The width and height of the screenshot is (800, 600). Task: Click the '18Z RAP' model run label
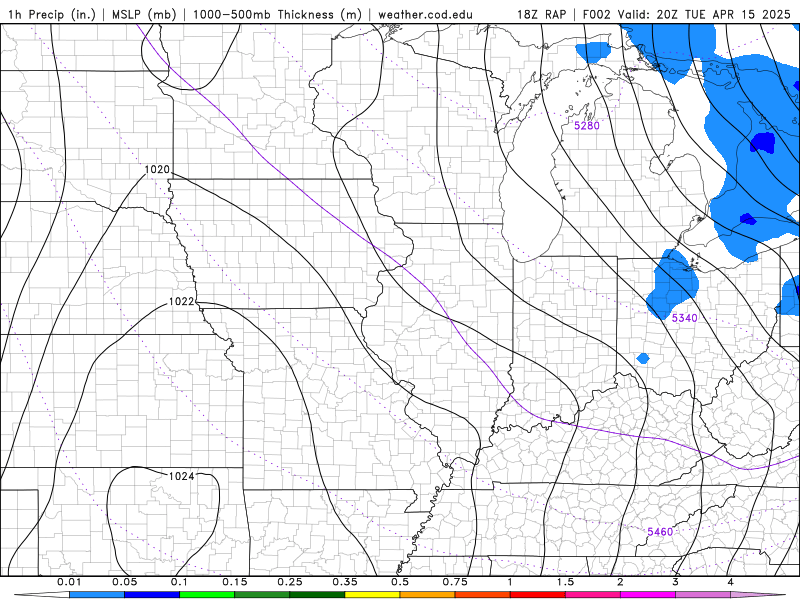(x=541, y=14)
